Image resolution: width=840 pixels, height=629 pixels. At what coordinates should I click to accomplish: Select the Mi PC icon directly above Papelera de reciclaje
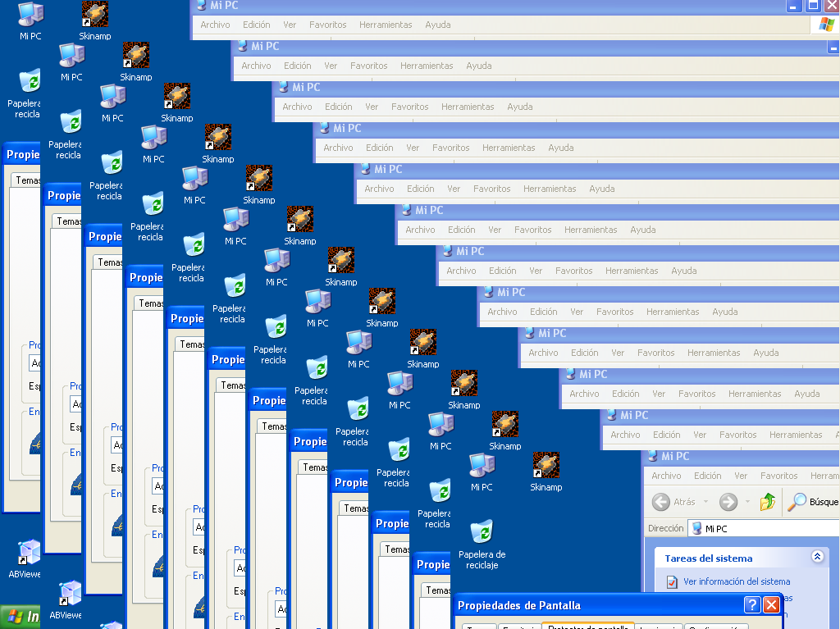coord(482,472)
